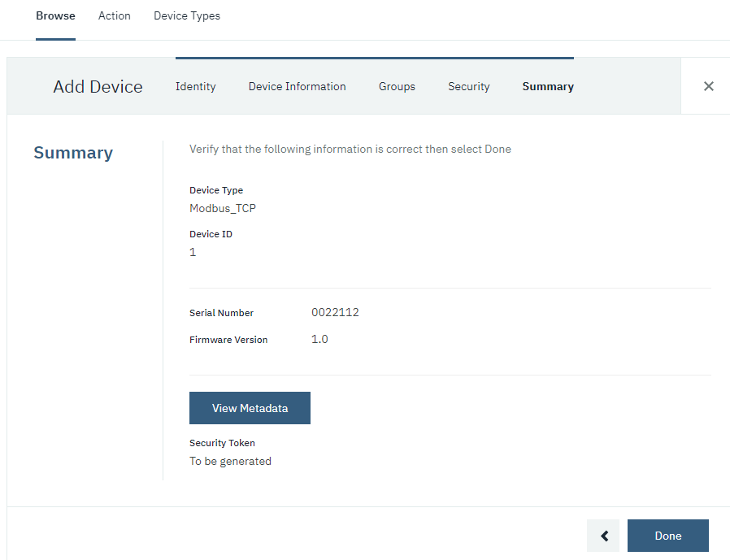
Task: Click the security token text To be generated
Action: point(230,460)
